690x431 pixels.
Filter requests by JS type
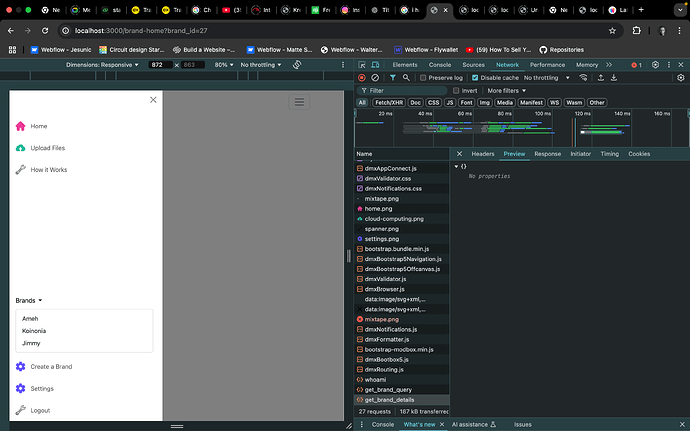click(x=450, y=103)
